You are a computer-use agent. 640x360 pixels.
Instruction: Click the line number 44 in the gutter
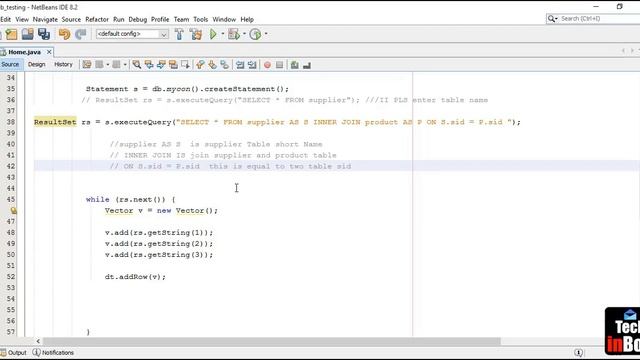(x=11, y=189)
